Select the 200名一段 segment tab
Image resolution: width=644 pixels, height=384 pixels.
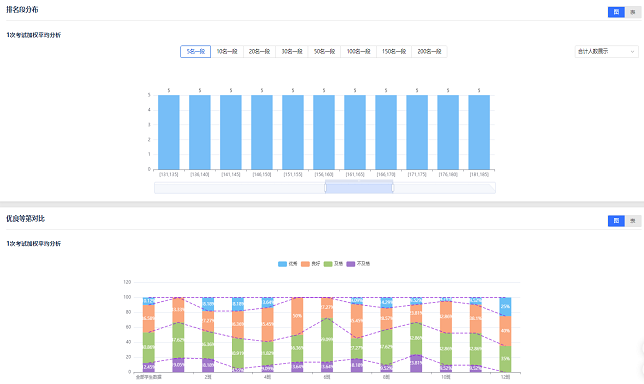(429, 51)
